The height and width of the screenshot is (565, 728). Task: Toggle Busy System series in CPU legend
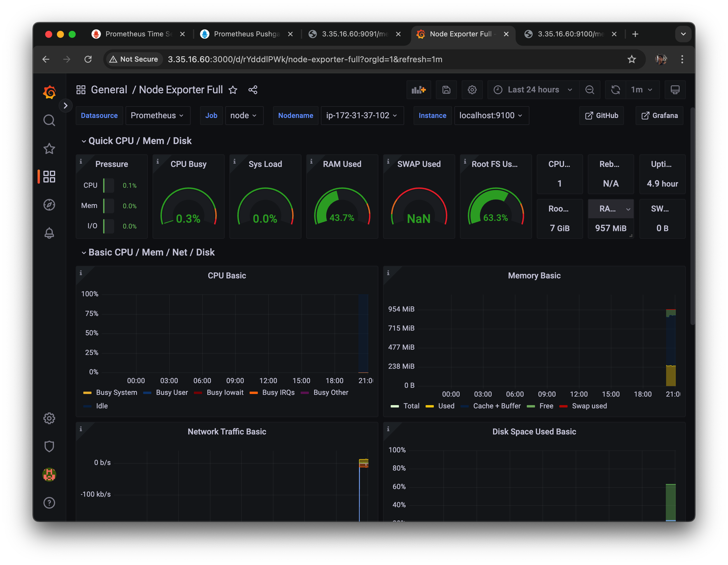pos(116,392)
